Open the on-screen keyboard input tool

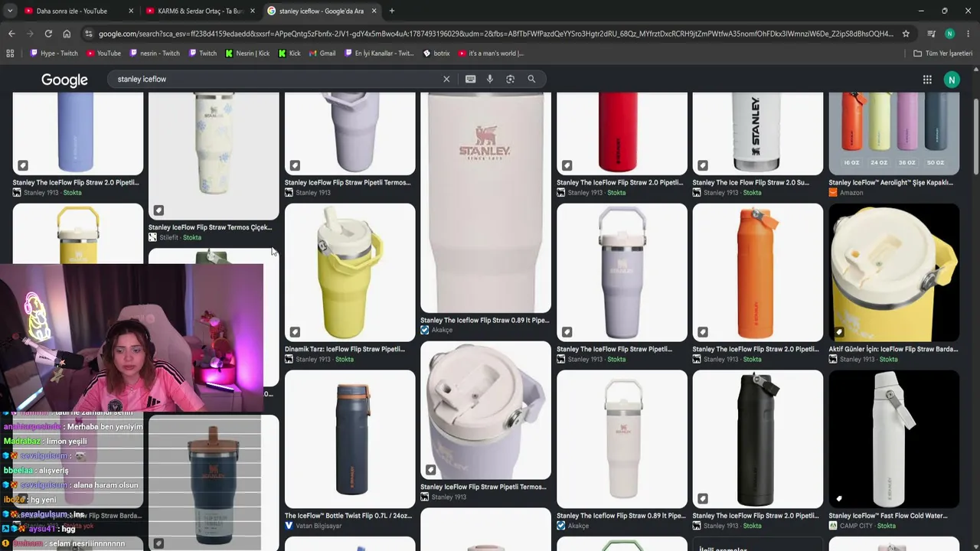point(470,79)
